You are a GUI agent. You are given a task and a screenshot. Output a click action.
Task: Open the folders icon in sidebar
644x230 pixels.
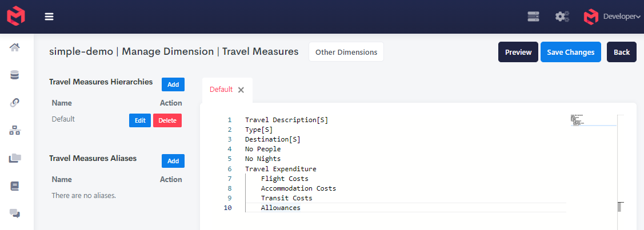point(15,158)
